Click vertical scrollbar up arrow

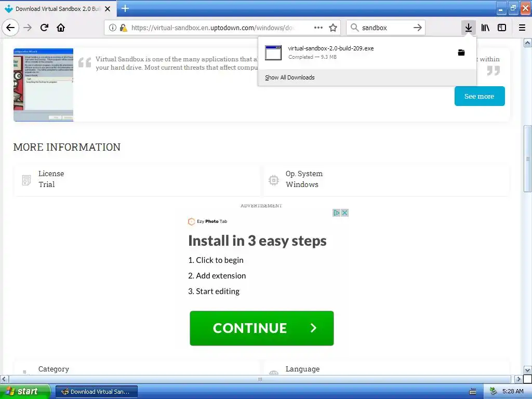(527, 43)
